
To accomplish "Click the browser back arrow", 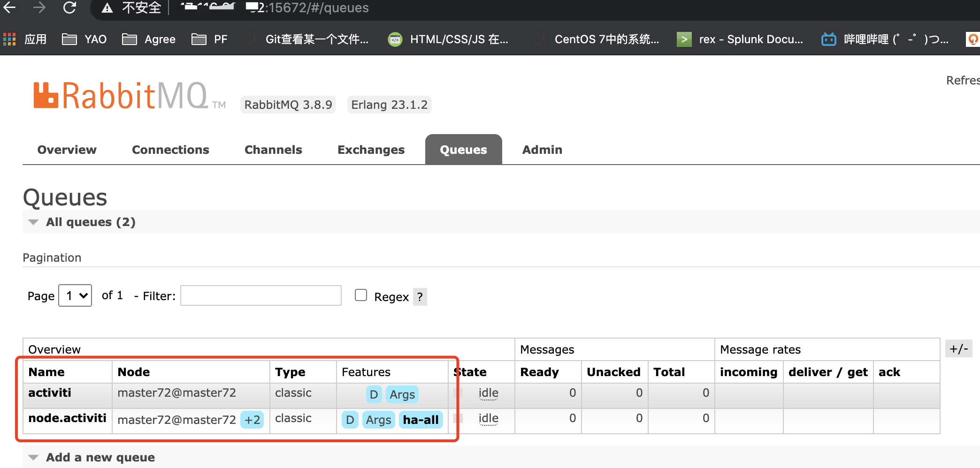I will [x=10, y=8].
